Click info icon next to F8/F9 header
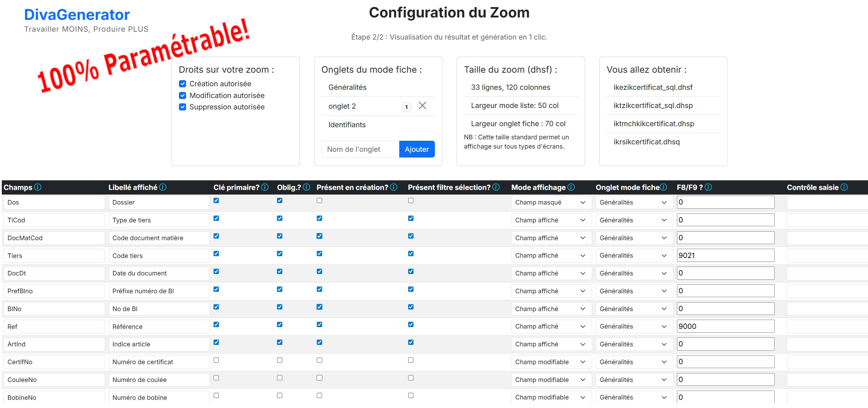868x408 pixels. (708, 187)
